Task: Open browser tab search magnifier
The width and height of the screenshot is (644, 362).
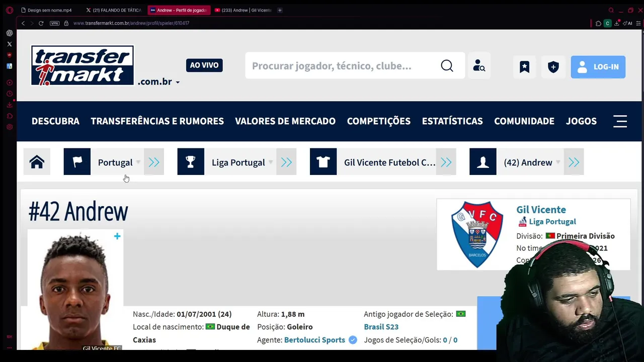Action: point(611,10)
